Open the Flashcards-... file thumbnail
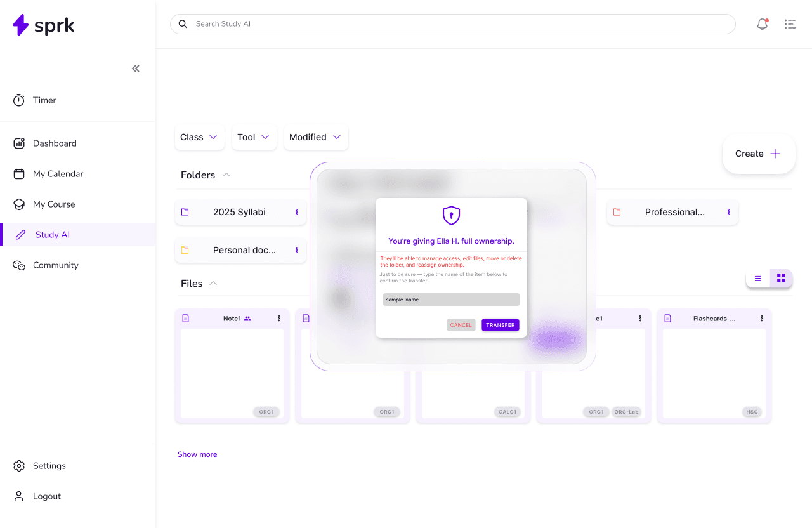The height and width of the screenshot is (528, 812). coord(714,373)
